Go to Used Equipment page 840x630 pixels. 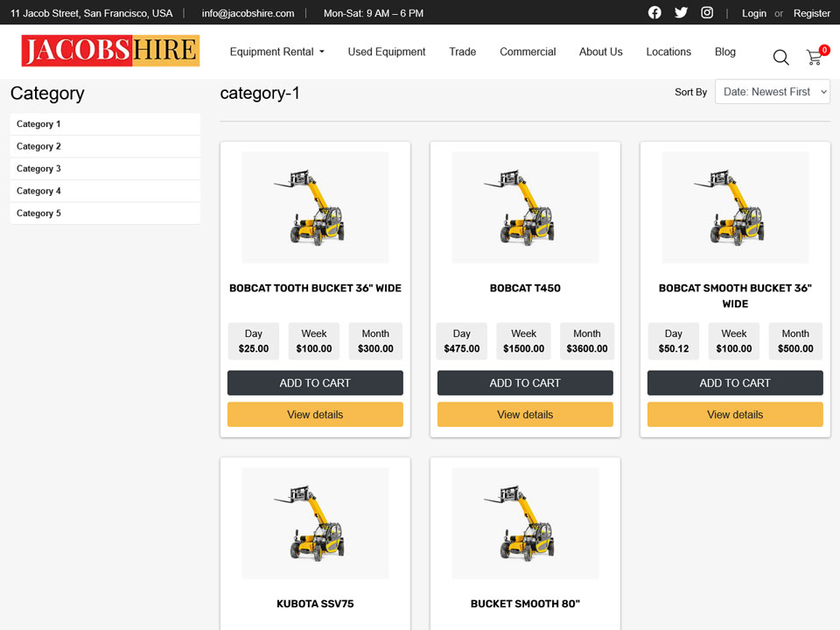point(386,52)
